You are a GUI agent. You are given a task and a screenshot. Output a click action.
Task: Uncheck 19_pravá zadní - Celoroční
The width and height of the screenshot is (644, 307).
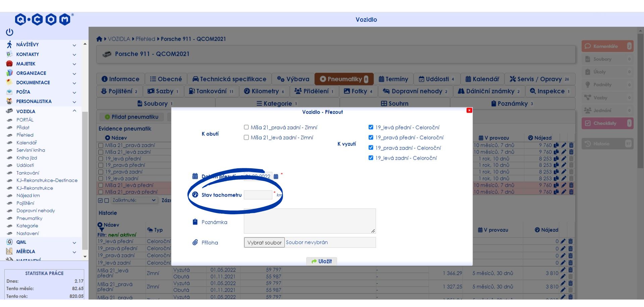point(371,147)
